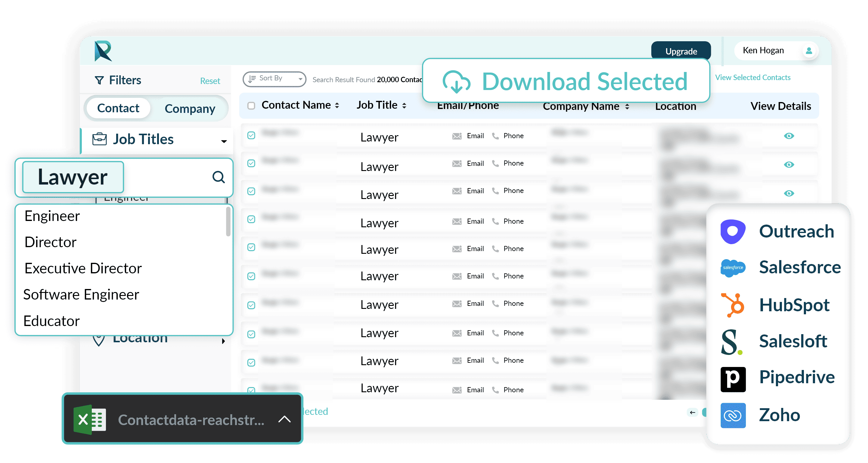Click the envelope icon in first Lawyer row
868x463 pixels.
457,136
